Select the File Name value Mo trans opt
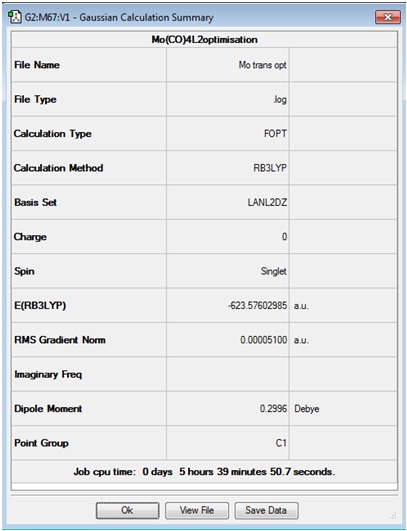The image size is (407, 531). pos(262,65)
